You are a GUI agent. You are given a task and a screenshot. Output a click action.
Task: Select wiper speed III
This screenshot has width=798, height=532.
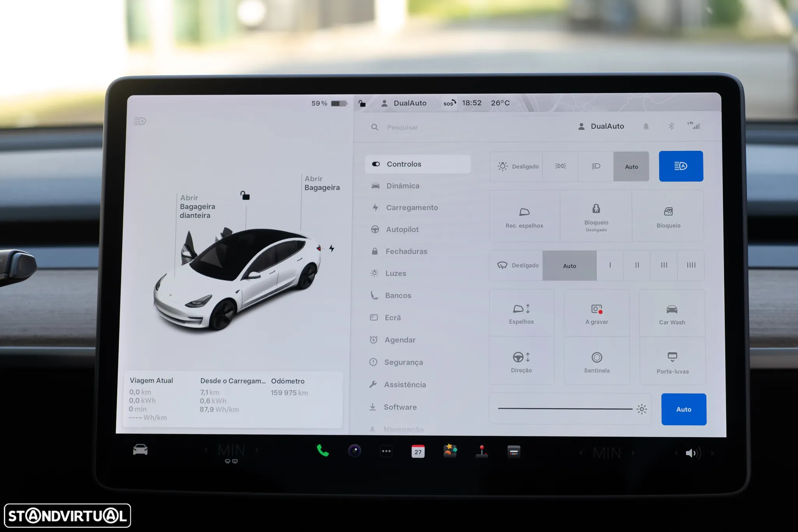[x=664, y=265]
